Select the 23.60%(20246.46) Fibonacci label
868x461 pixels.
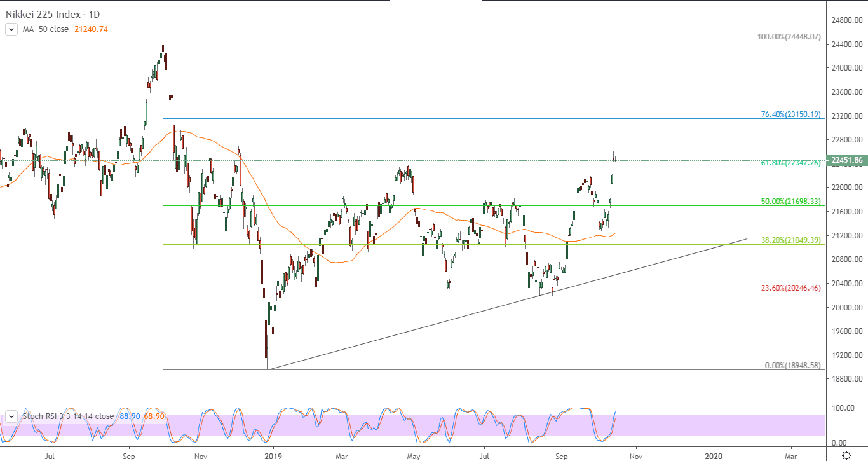tap(792, 288)
